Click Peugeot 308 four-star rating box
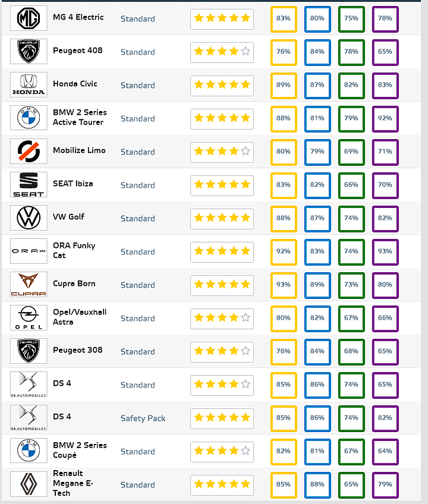The image size is (428, 504). tap(222, 351)
